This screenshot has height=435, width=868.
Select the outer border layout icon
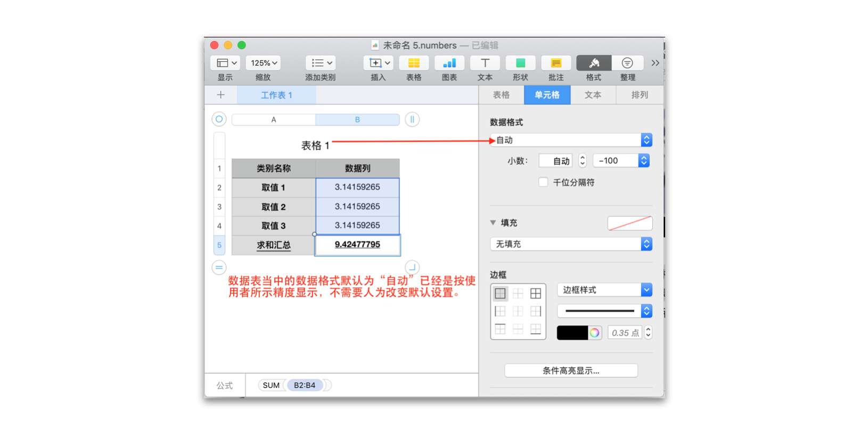pos(500,293)
